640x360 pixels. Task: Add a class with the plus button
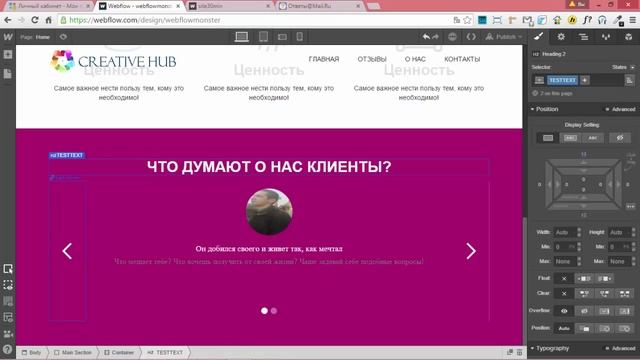click(585, 80)
